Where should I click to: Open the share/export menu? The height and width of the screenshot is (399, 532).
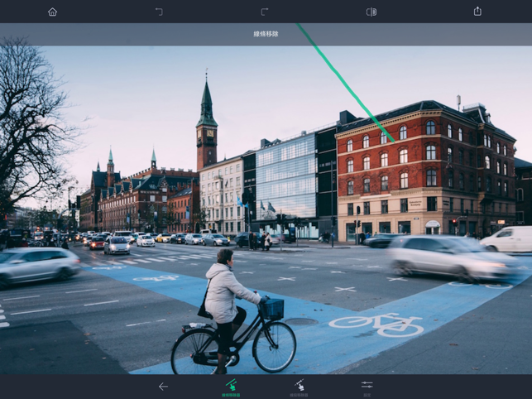(x=477, y=12)
